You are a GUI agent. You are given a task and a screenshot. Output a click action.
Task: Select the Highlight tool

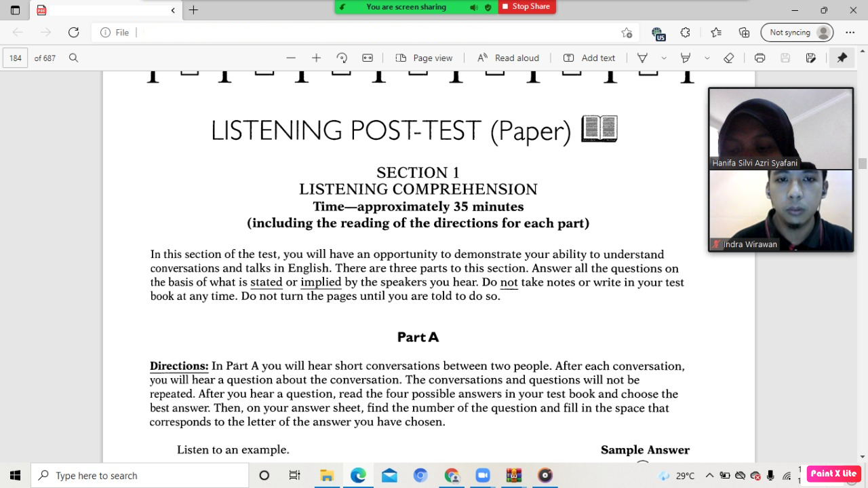pyautogui.click(x=686, y=58)
